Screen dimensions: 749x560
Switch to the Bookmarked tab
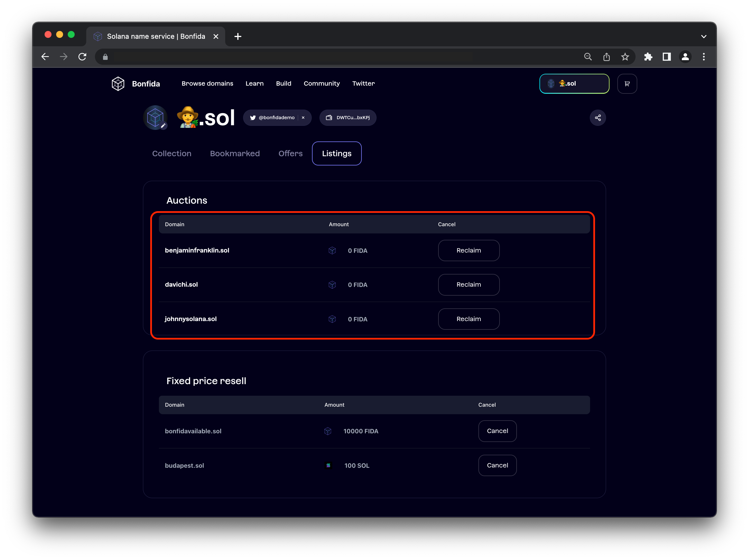click(235, 154)
